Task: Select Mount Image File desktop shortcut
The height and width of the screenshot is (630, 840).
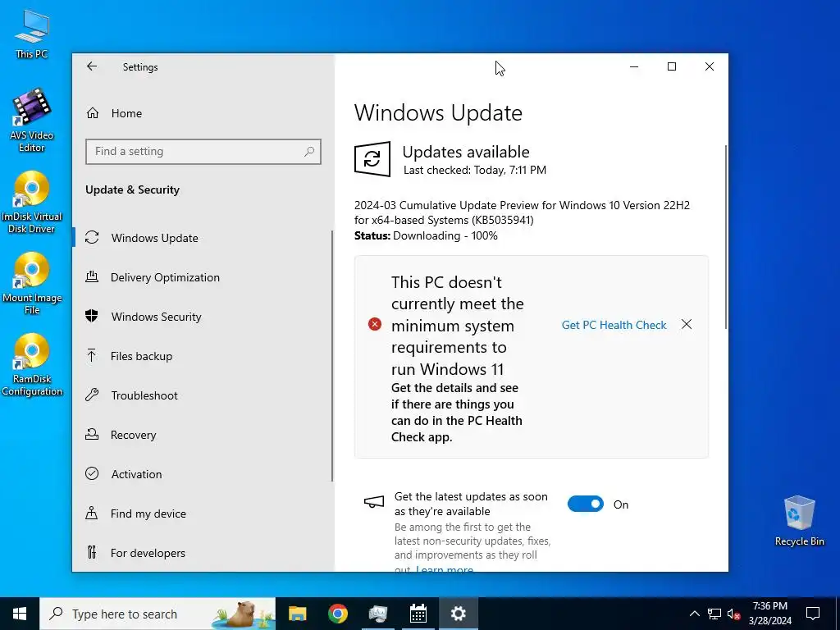Action: [x=32, y=284]
